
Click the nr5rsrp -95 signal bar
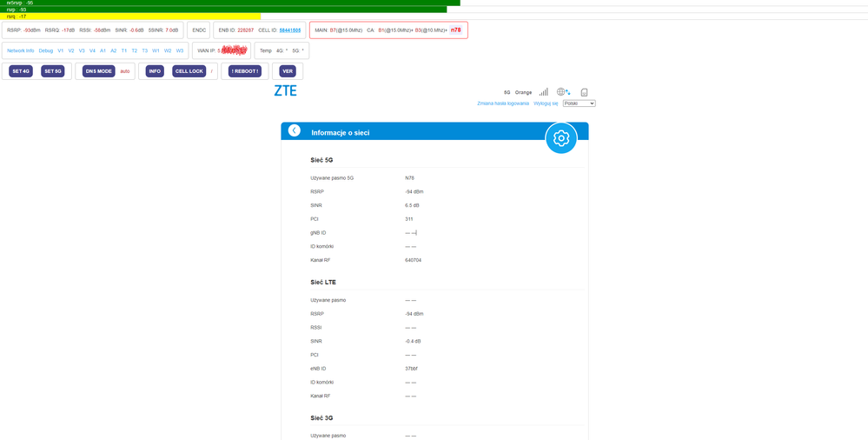[x=229, y=3]
